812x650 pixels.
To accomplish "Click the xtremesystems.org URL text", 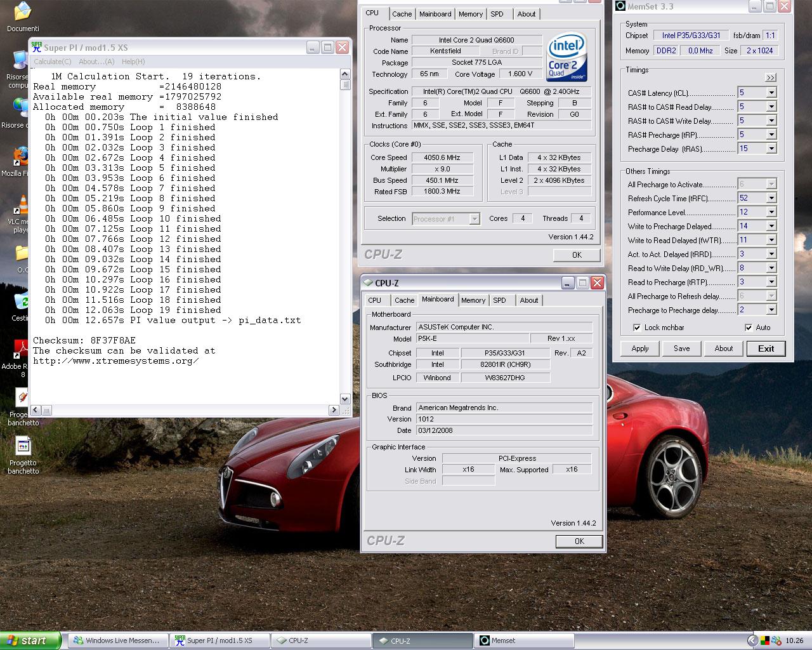I will coord(116,361).
